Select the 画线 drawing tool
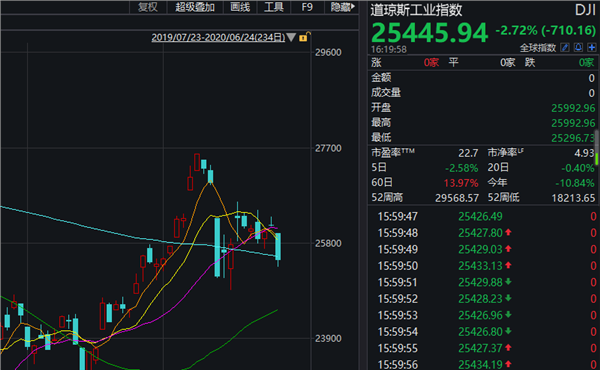600x370 pixels. click(240, 7)
